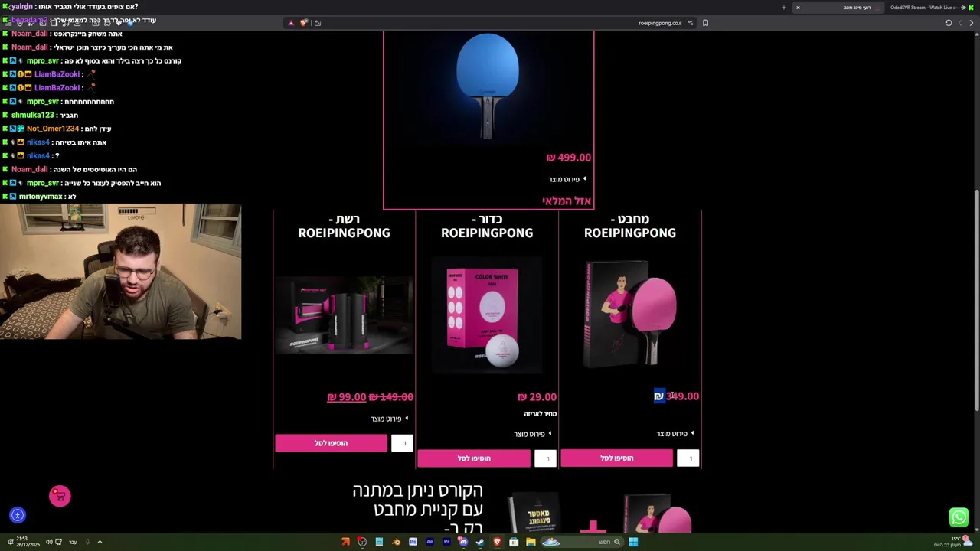The image size is (980, 551).
Task: Click chat username Not_Omer1234
Action: (53, 129)
